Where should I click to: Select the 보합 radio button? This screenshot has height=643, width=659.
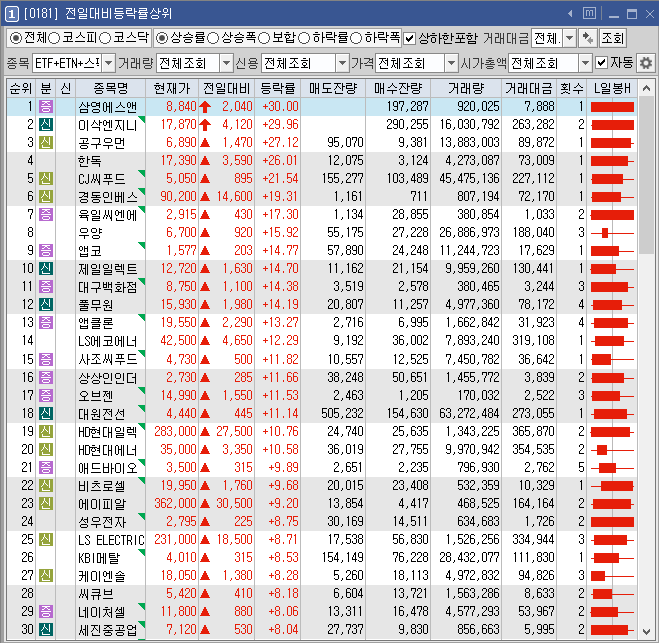264,38
